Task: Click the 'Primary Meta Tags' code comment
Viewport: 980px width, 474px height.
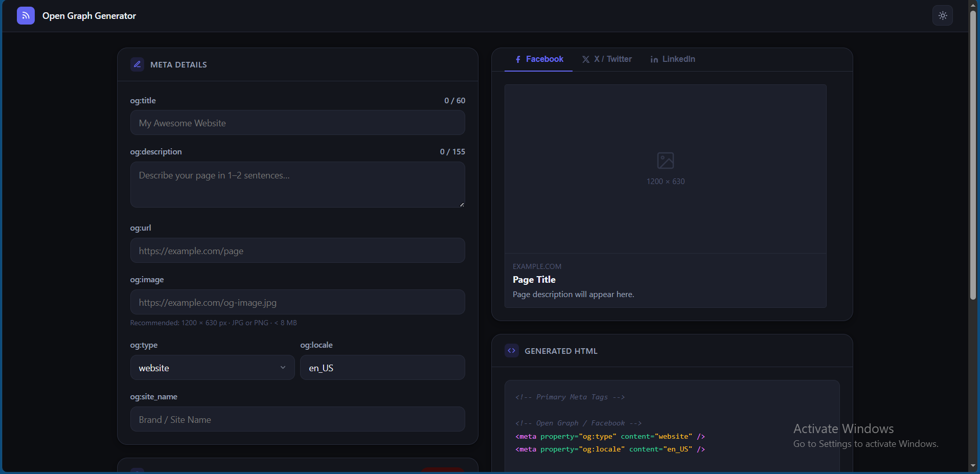Action: tap(570, 397)
